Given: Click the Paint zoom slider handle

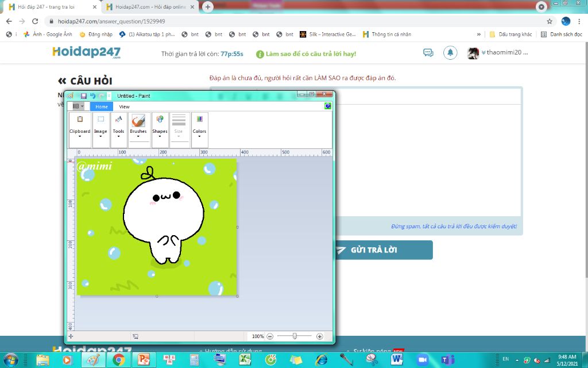Looking at the screenshot, I should tap(295, 336).
